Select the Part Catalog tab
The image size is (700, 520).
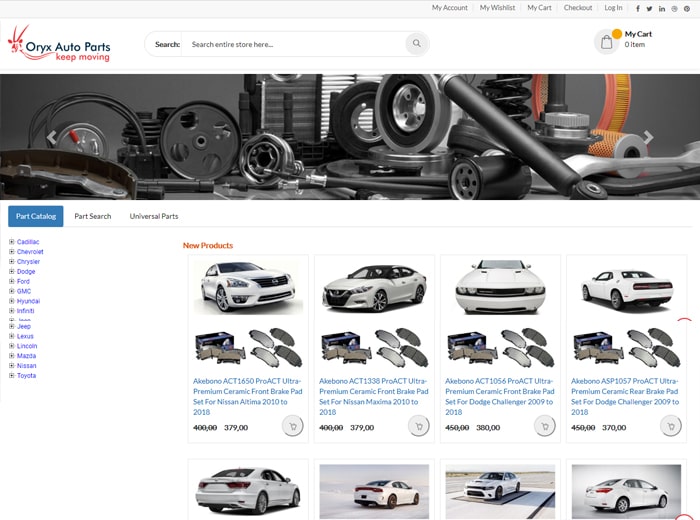coord(36,216)
